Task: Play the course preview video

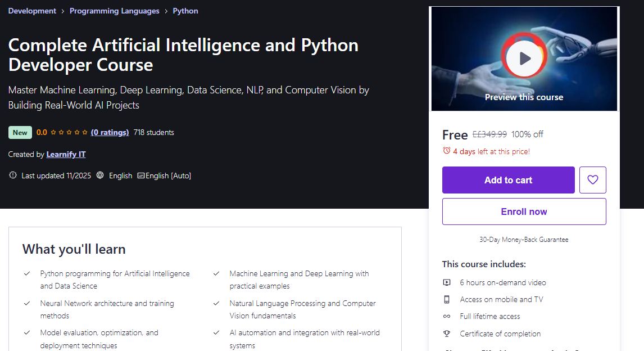Action: click(x=524, y=58)
